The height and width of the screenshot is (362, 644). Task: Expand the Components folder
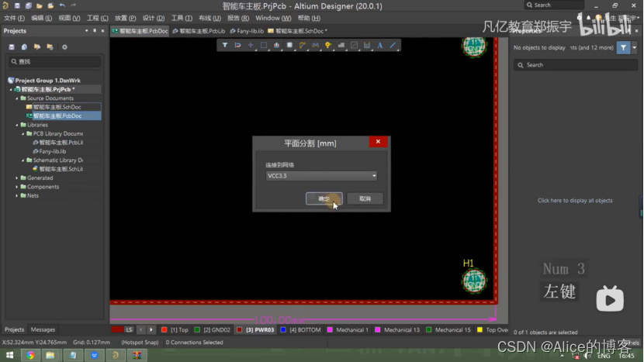pyautogui.click(x=17, y=187)
